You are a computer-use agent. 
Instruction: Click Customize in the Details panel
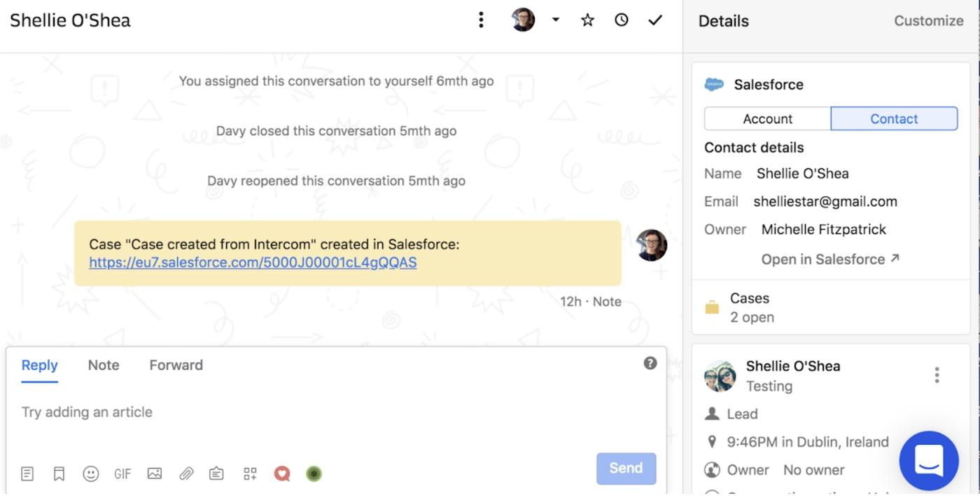tap(929, 21)
